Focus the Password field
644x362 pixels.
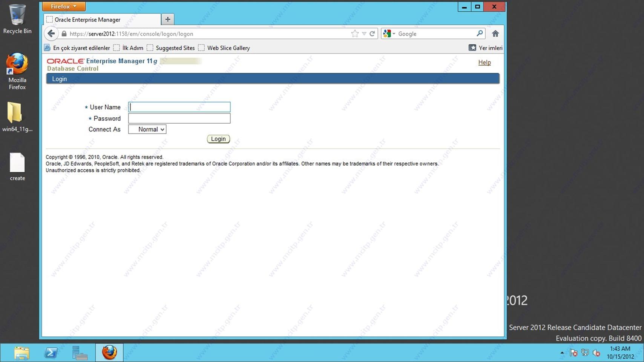(179, 118)
